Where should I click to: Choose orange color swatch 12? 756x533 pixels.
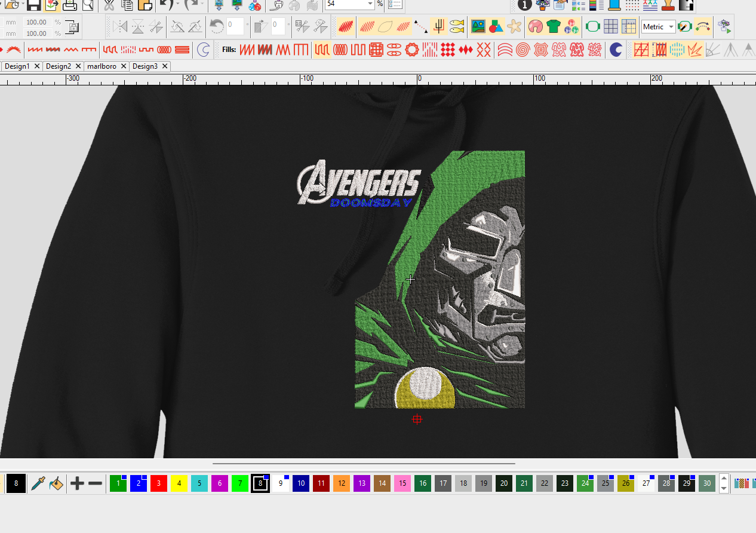point(341,483)
